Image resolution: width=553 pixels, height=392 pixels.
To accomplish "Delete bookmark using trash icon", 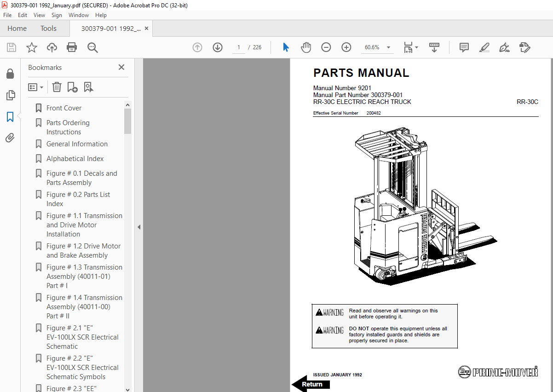I will [56, 87].
